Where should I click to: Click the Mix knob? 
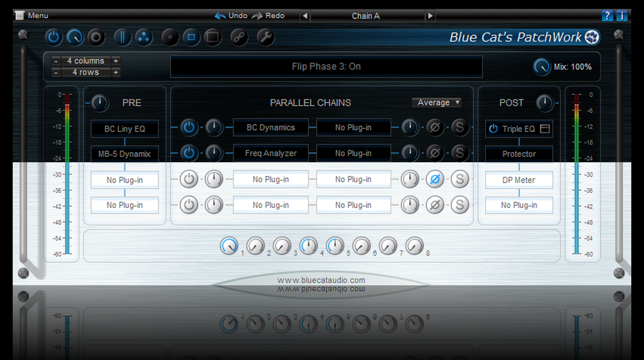coord(542,67)
